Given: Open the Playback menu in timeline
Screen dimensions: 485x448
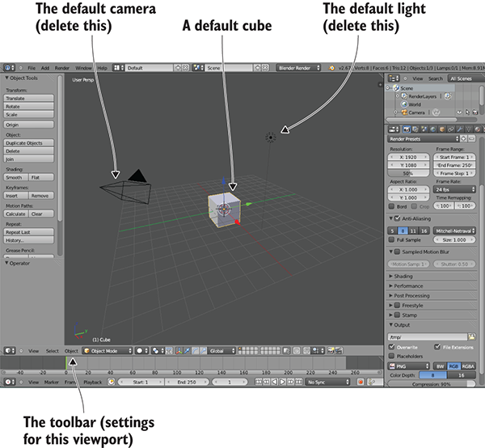Looking at the screenshot, I should 92,382.
